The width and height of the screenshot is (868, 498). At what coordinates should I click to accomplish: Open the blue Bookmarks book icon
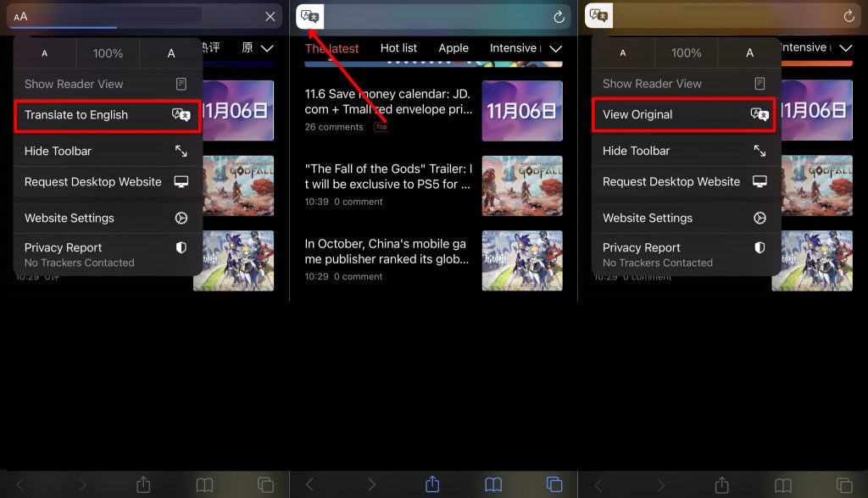tap(493, 485)
